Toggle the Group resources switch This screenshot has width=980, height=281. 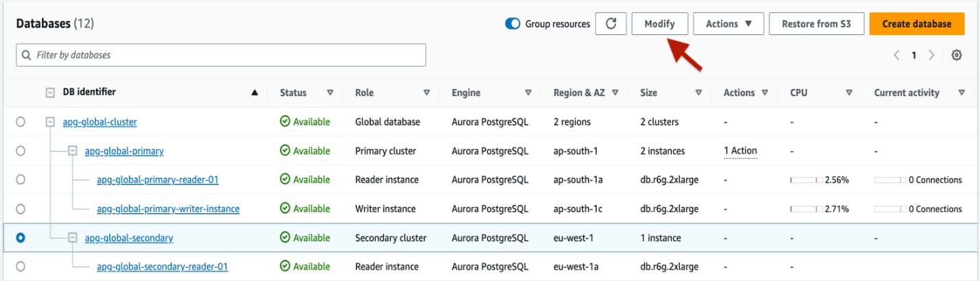[513, 24]
